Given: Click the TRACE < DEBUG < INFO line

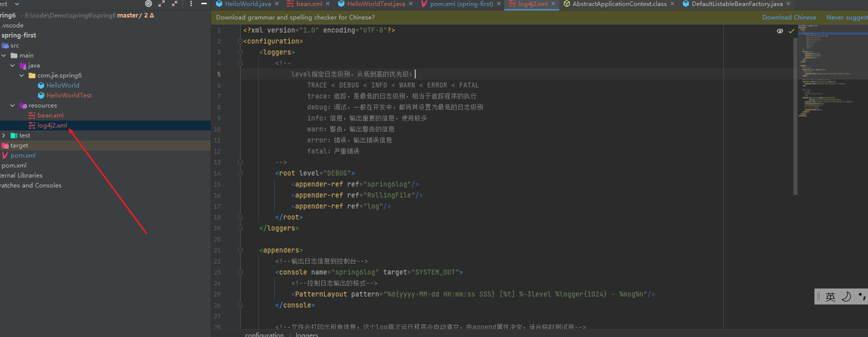Looking at the screenshot, I should pyautogui.click(x=393, y=85).
